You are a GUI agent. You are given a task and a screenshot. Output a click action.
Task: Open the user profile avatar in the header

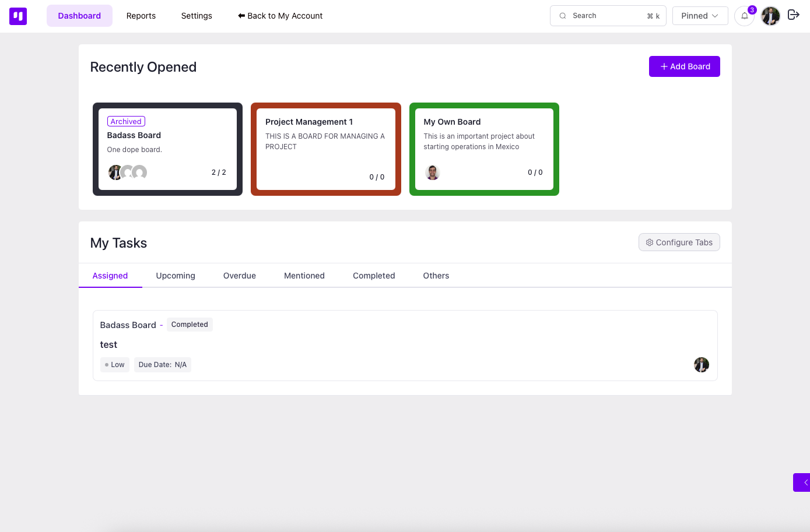click(x=770, y=16)
